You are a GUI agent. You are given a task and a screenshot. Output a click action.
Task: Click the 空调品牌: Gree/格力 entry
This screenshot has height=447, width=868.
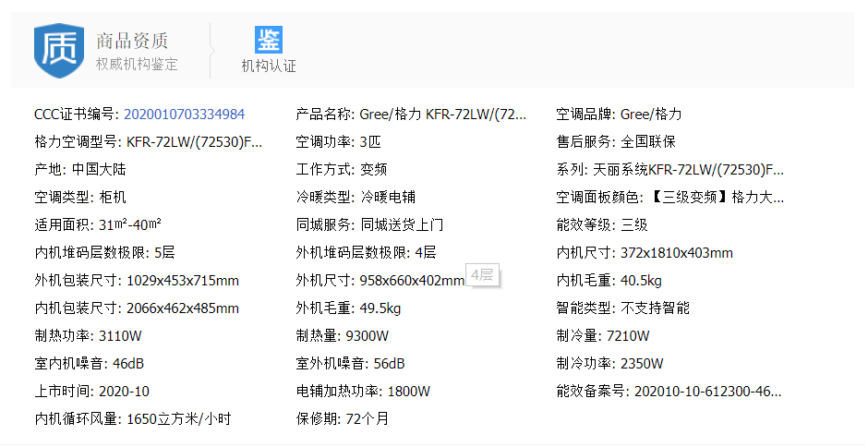[619, 115]
